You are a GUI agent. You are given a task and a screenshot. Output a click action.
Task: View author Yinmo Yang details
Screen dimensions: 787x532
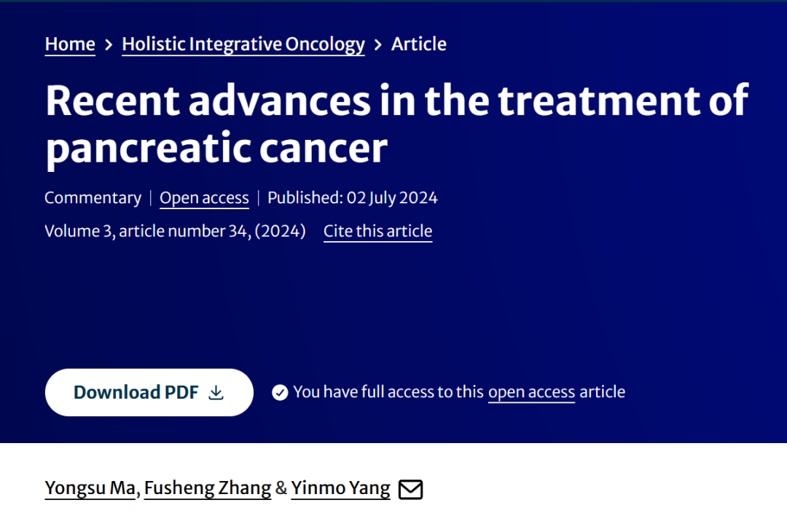[341, 488]
